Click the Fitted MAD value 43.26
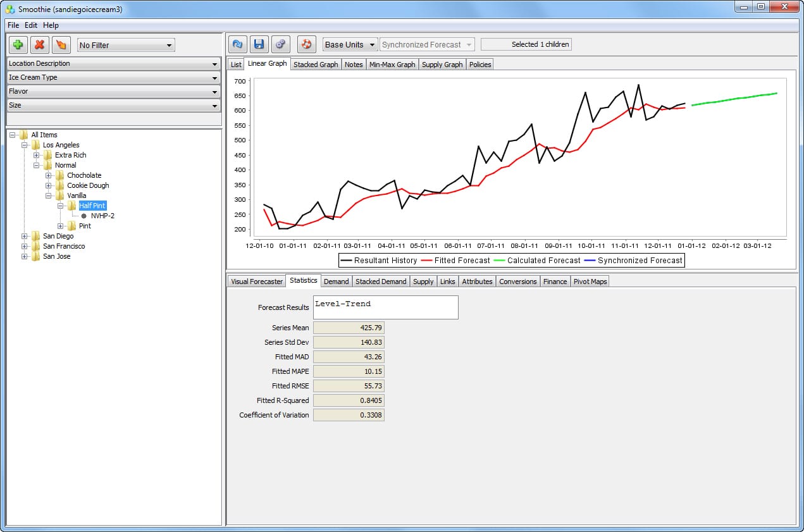This screenshot has height=532, width=804. click(349, 357)
